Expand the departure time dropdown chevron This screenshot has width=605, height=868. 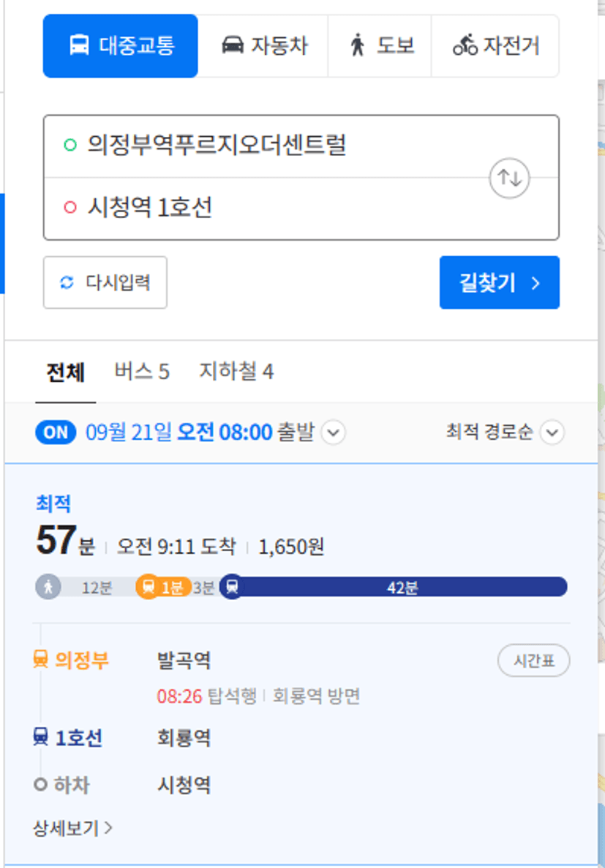pos(333,433)
